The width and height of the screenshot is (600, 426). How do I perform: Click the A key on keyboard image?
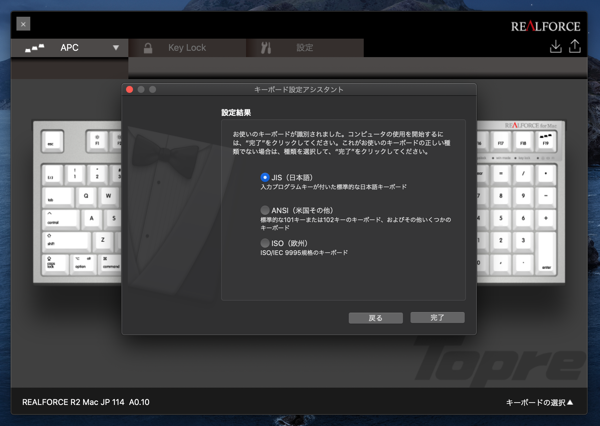click(91, 219)
